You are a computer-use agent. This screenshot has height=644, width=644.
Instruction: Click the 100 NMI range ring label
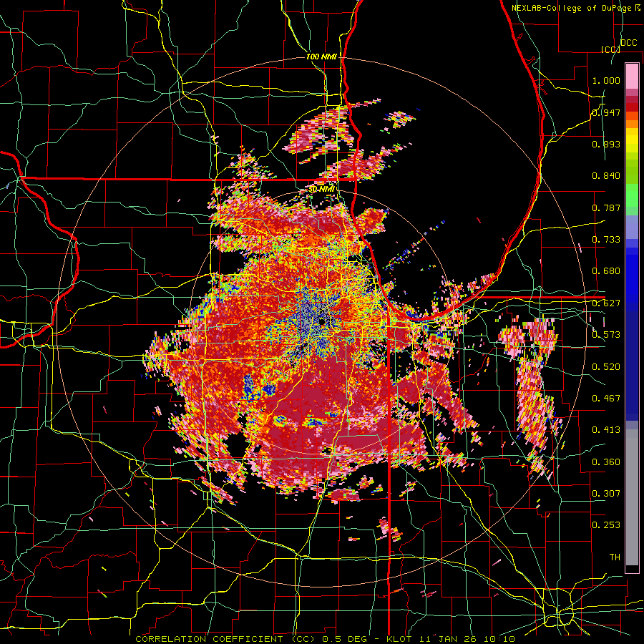(321, 57)
